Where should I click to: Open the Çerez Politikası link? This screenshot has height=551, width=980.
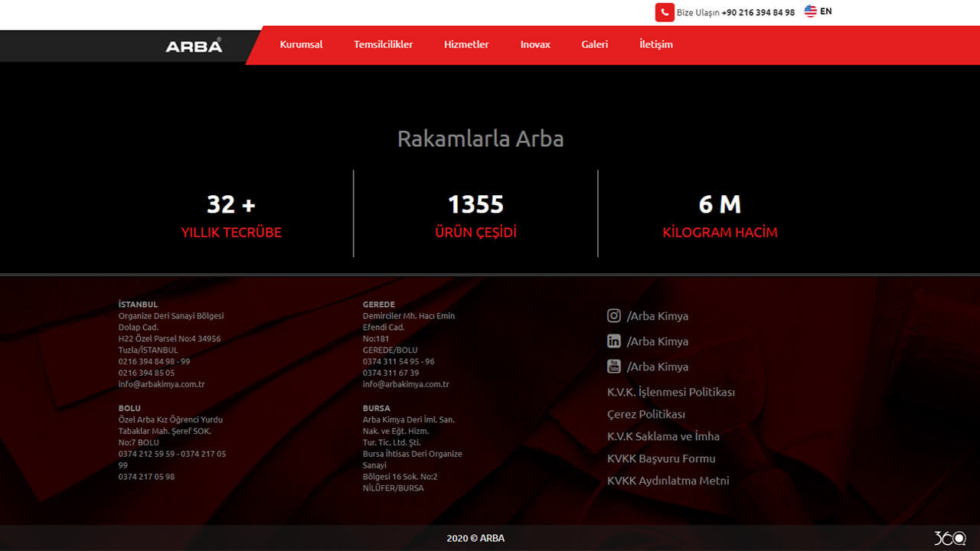[646, 414]
